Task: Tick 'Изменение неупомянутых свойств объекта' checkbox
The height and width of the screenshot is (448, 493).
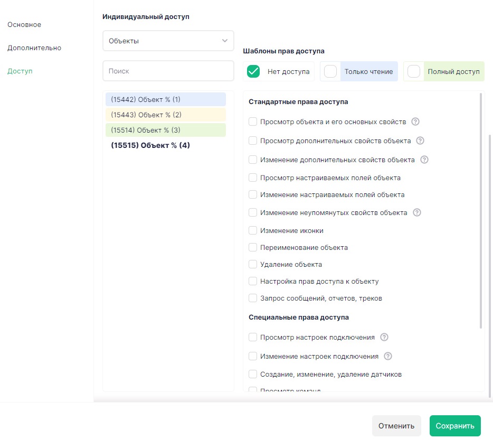Action: point(253,212)
